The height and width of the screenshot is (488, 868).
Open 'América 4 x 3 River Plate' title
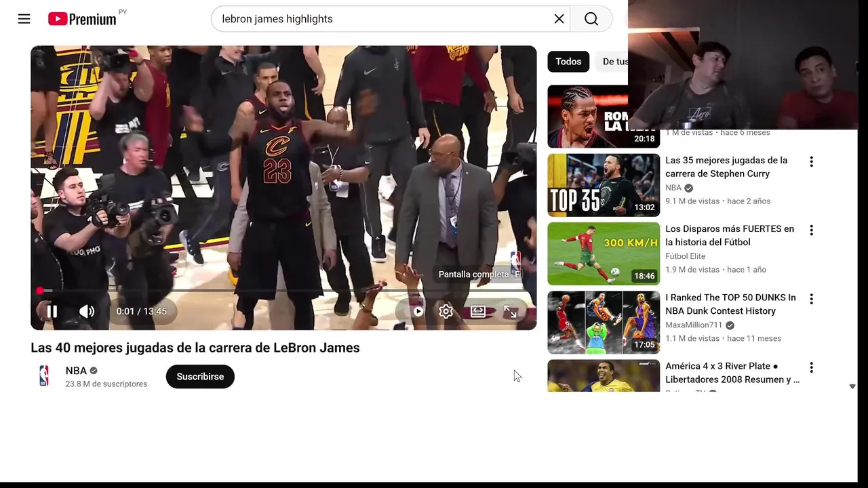pos(732,373)
